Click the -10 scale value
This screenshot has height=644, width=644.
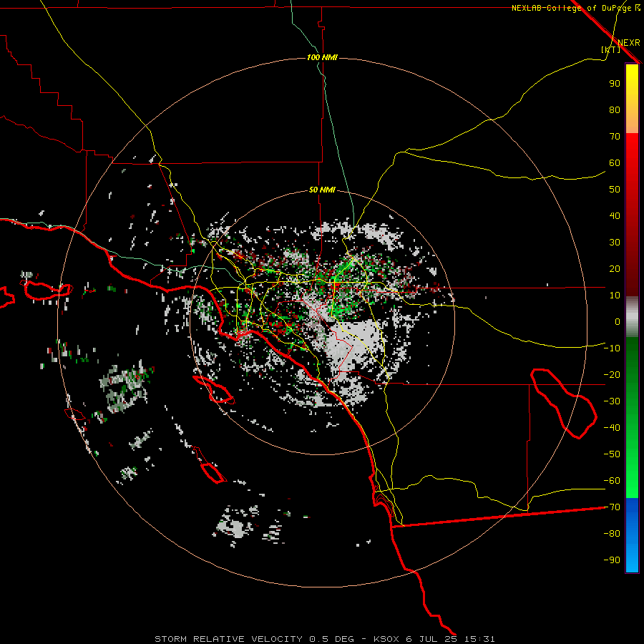612,348
